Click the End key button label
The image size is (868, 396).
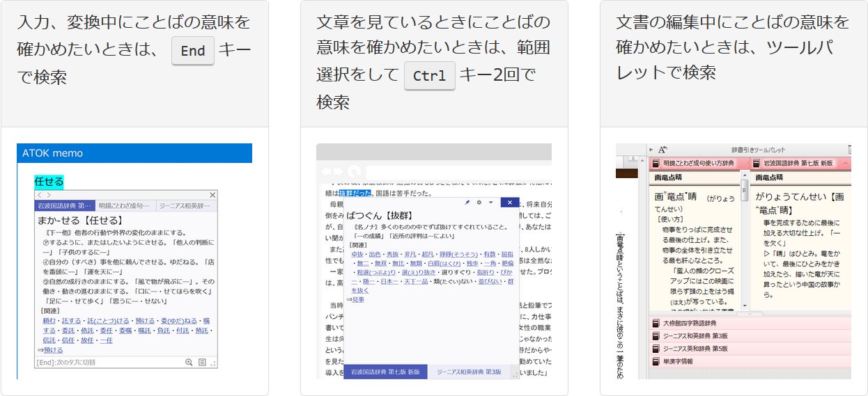[193, 52]
